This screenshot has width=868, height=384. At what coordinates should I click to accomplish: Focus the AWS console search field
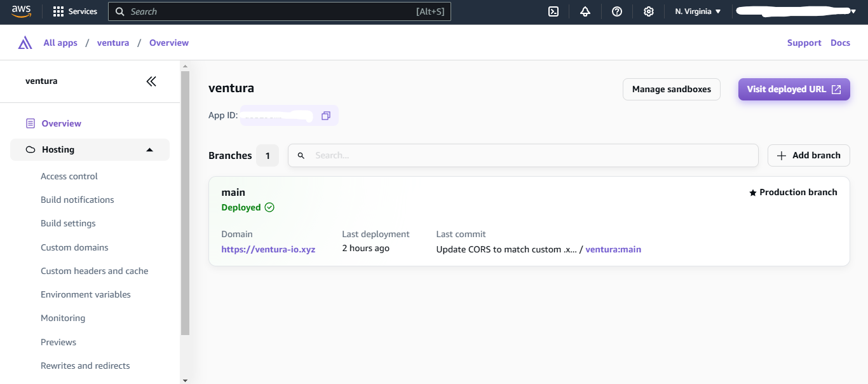280,11
